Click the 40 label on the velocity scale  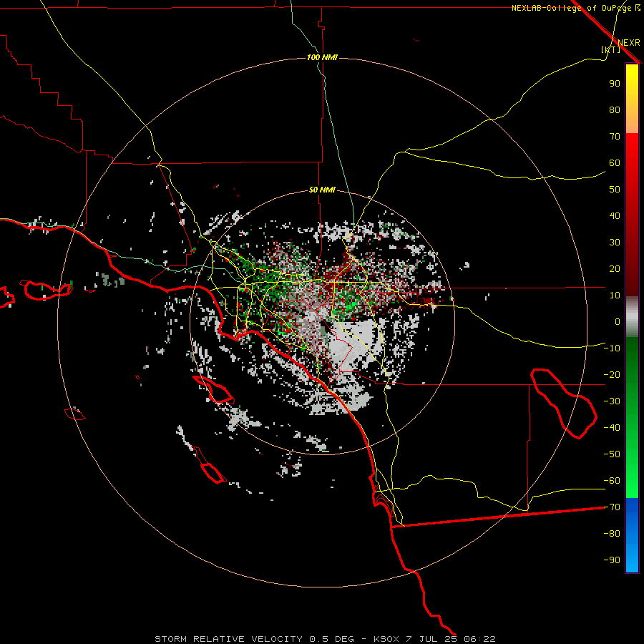click(x=615, y=215)
